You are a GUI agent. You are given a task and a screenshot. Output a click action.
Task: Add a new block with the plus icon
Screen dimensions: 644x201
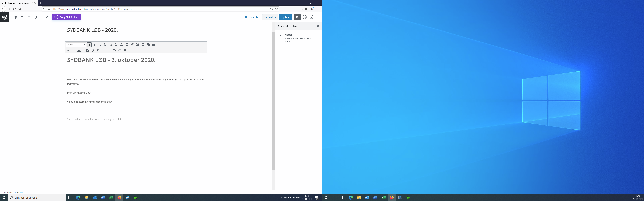[x=15, y=17]
